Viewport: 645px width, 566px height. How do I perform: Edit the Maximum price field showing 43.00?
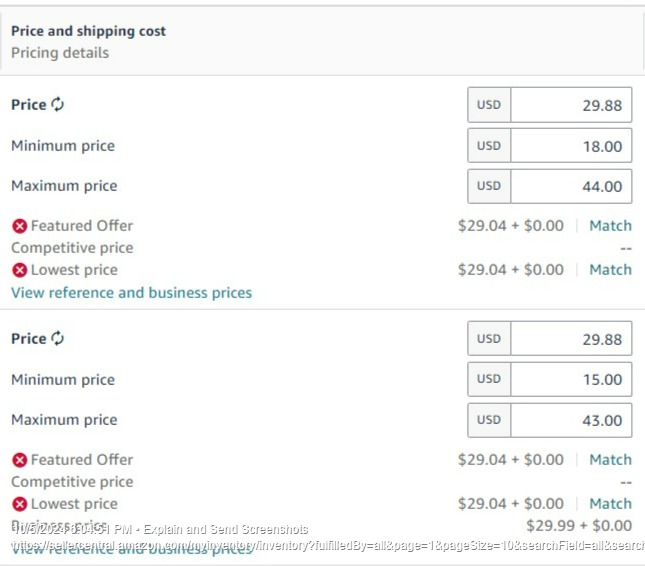(571, 420)
